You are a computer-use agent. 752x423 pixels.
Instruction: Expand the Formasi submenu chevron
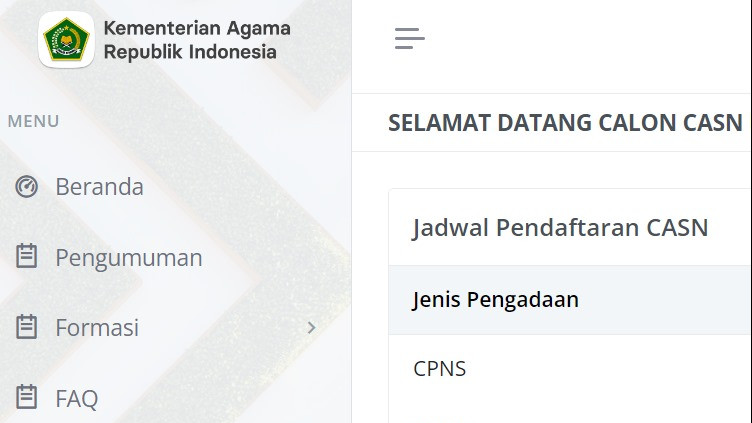click(311, 327)
